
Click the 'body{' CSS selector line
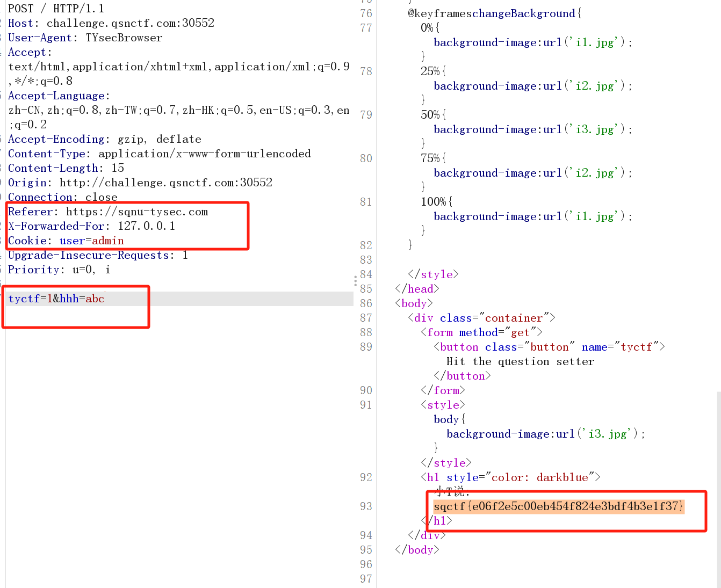coord(450,419)
